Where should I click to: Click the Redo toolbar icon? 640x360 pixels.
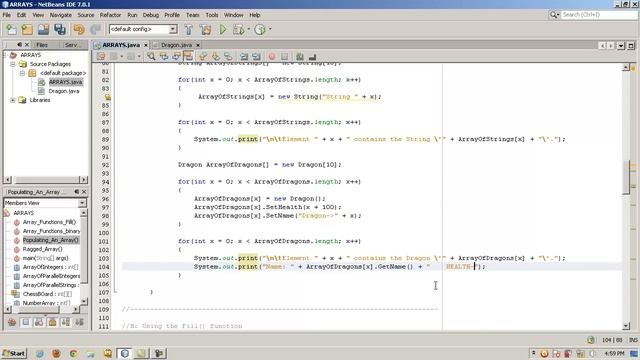(95, 29)
